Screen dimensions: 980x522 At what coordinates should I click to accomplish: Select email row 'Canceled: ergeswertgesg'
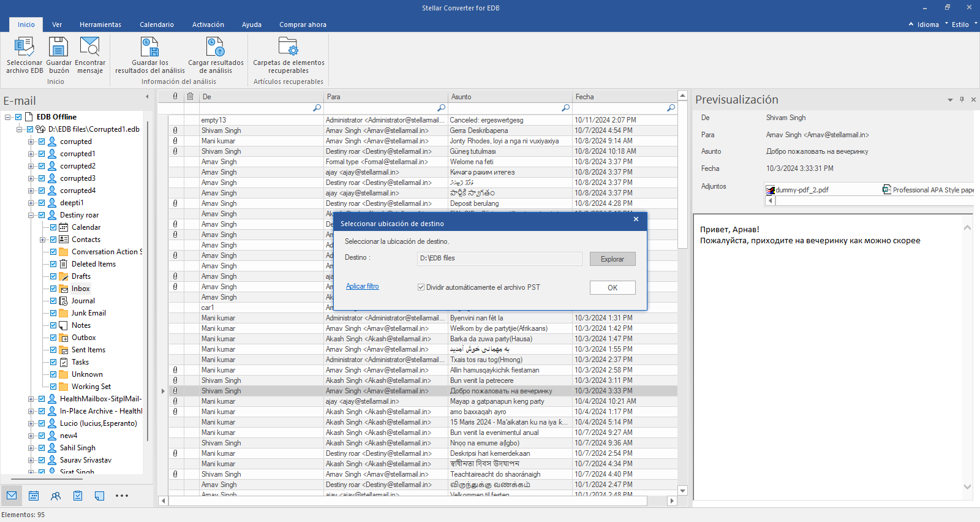[423, 120]
